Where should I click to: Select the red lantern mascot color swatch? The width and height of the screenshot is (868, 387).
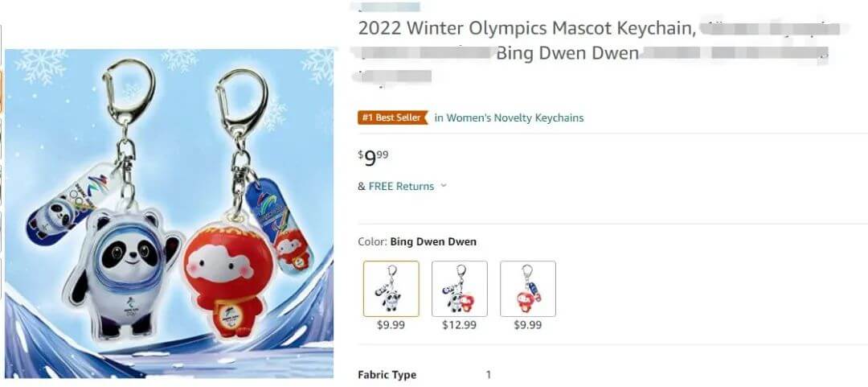pyautogui.click(x=527, y=288)
